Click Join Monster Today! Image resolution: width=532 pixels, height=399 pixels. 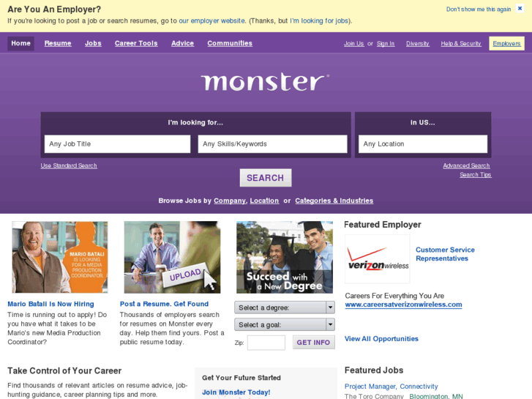tap(236, 392)
